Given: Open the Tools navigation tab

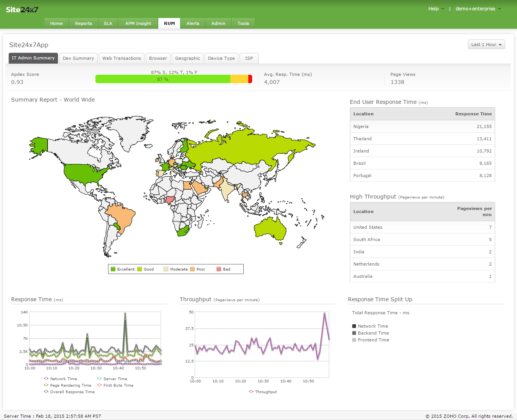Looking at the screenshot, I should click(x=243, y=23).
